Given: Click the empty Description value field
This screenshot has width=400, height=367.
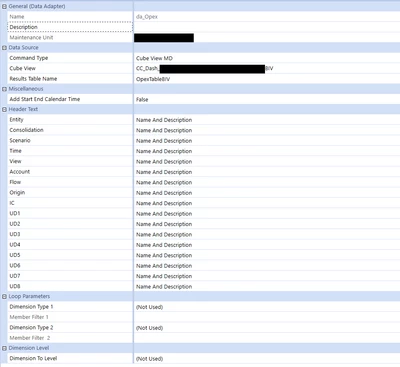Looking at the screenshot, I should click(267, 27).
